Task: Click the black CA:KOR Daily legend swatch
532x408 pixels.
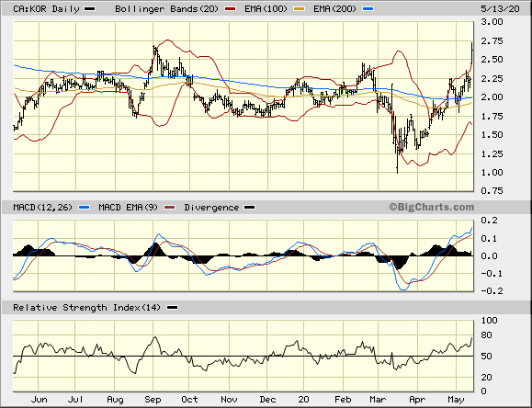Action: pos(90,9)
